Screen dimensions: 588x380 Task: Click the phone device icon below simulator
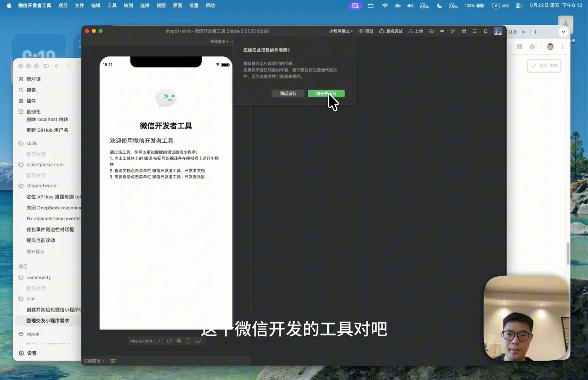coord(188,341)
